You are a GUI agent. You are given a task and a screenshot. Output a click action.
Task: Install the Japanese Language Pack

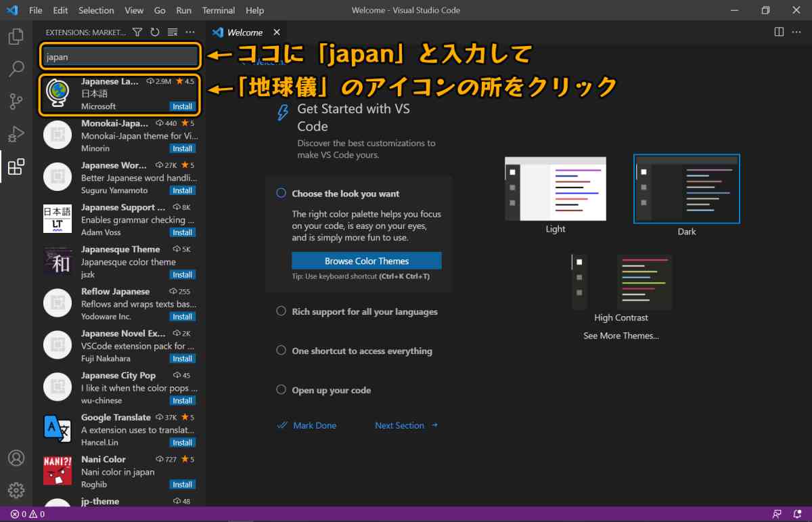click(x=183, y=106)
